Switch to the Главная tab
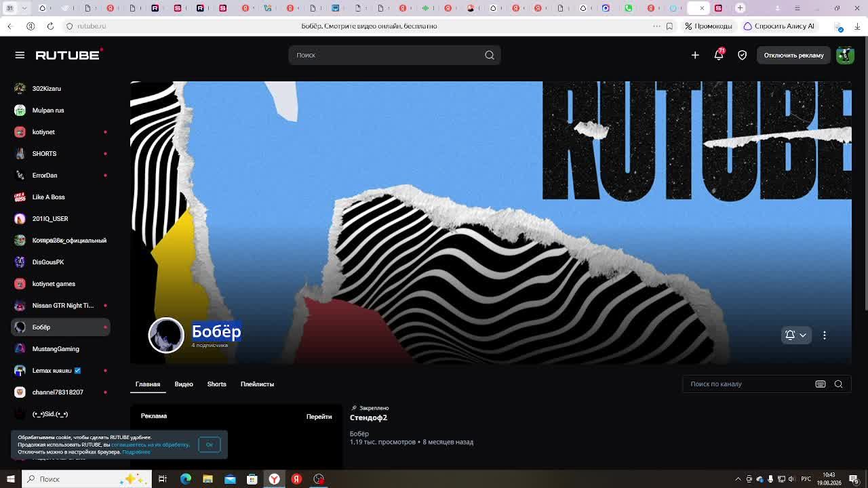The height and width of the screenshot is (488, 868). 148,384
